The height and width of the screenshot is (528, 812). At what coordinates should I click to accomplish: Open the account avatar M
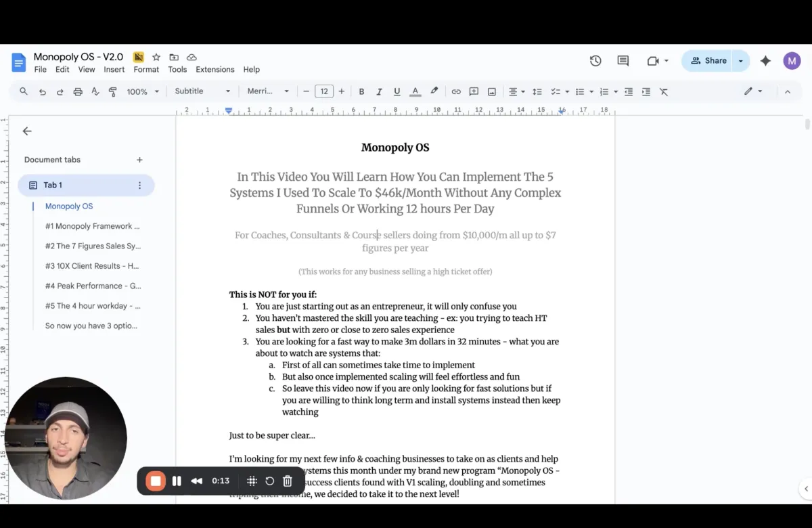(792, 61)
